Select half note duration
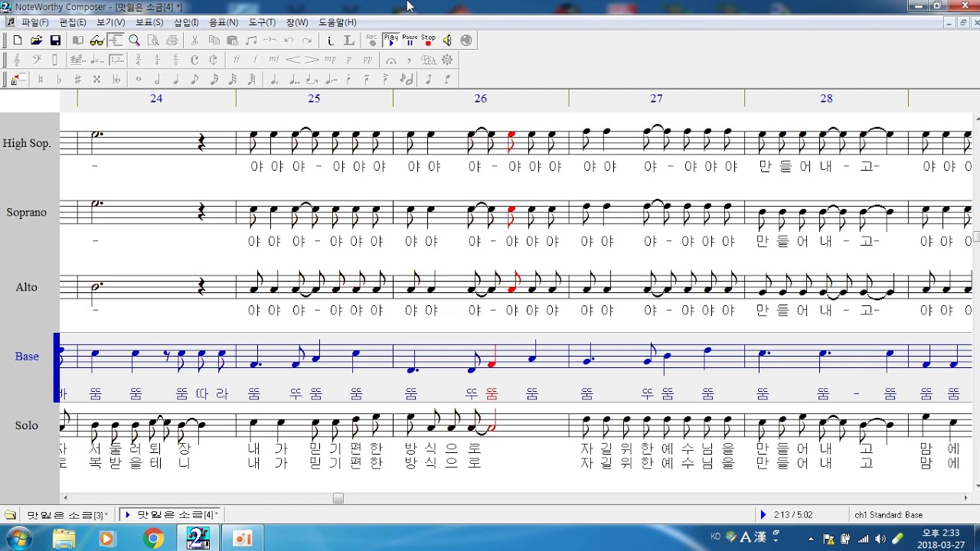This screenshot has height=551, width=980. [x=158, y=79]
